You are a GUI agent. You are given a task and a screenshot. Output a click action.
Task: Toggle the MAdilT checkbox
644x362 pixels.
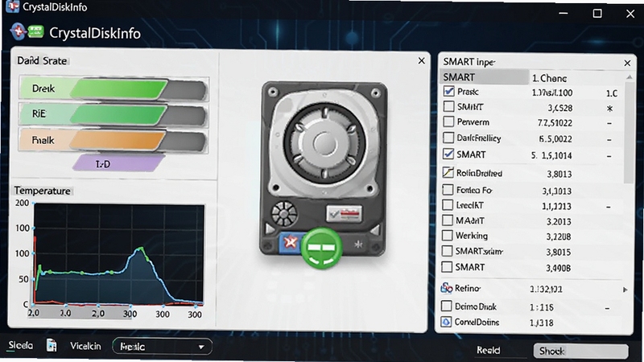448,220
